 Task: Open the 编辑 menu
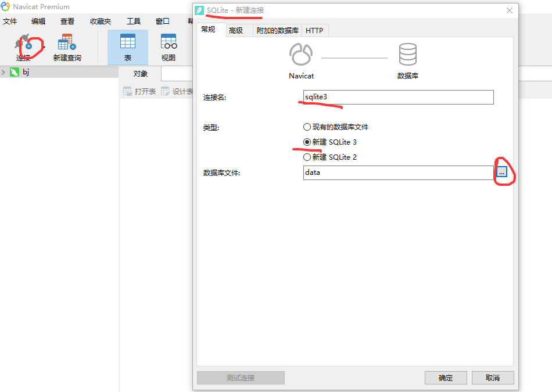coord(38,21)
